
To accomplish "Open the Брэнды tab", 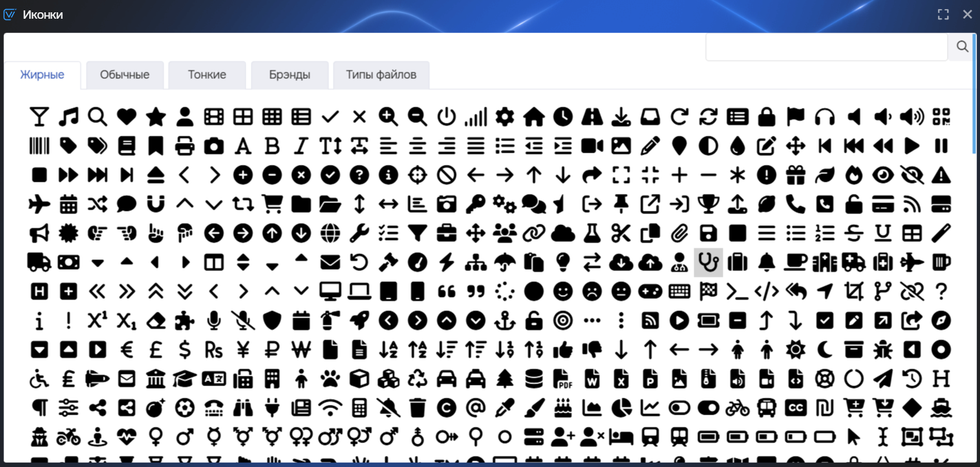I will [290, 75].
